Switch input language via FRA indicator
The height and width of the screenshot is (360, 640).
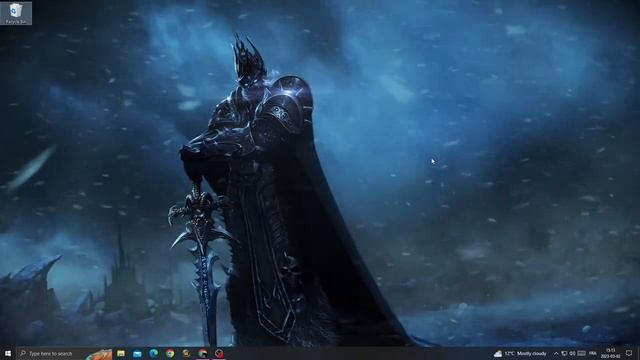[593, 353]
